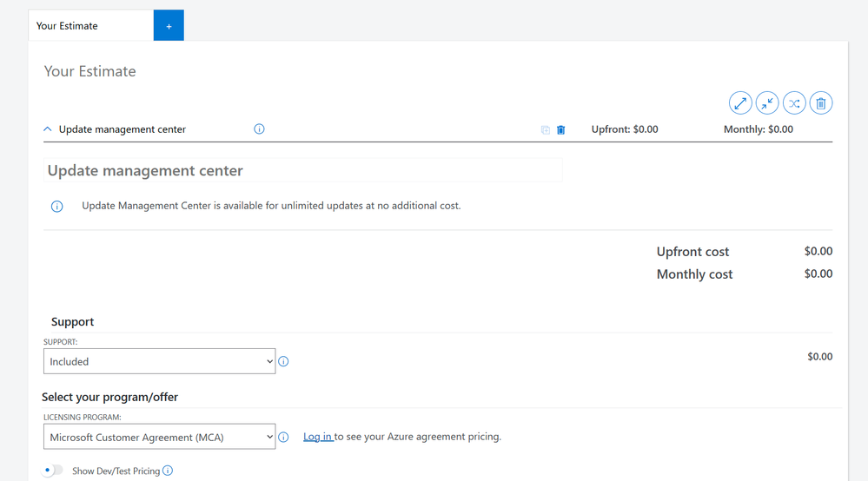This screenshot has height=481, width=868.
Task: Click info icon beside Licensing Program dropdown
Action: point(283,438)
